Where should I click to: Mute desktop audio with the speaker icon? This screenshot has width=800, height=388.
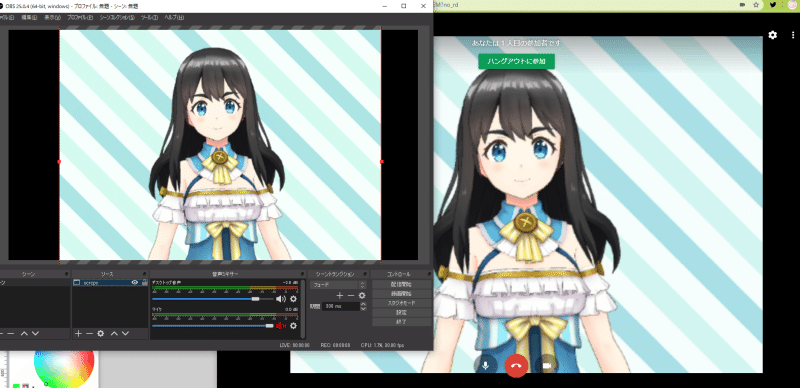[281, 299]
